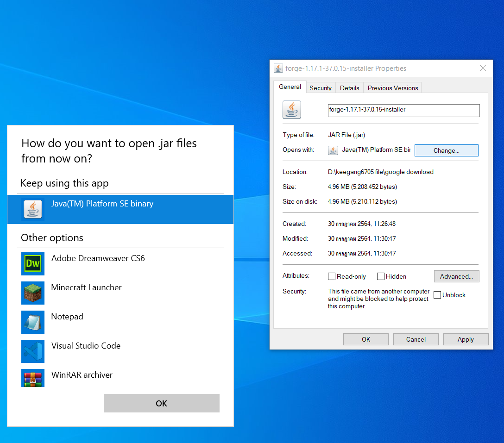Switch to the General tab
504x443 pixels.
tap(290, 87)
